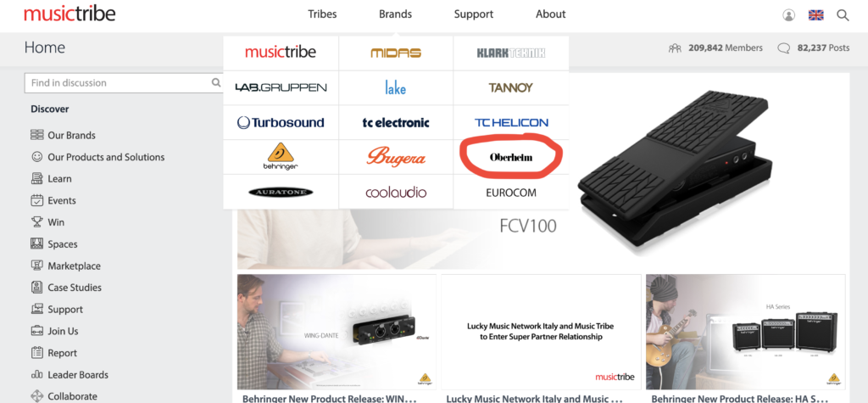
Task: Click the Leader Boards chart icon
Action: (37, 375)
